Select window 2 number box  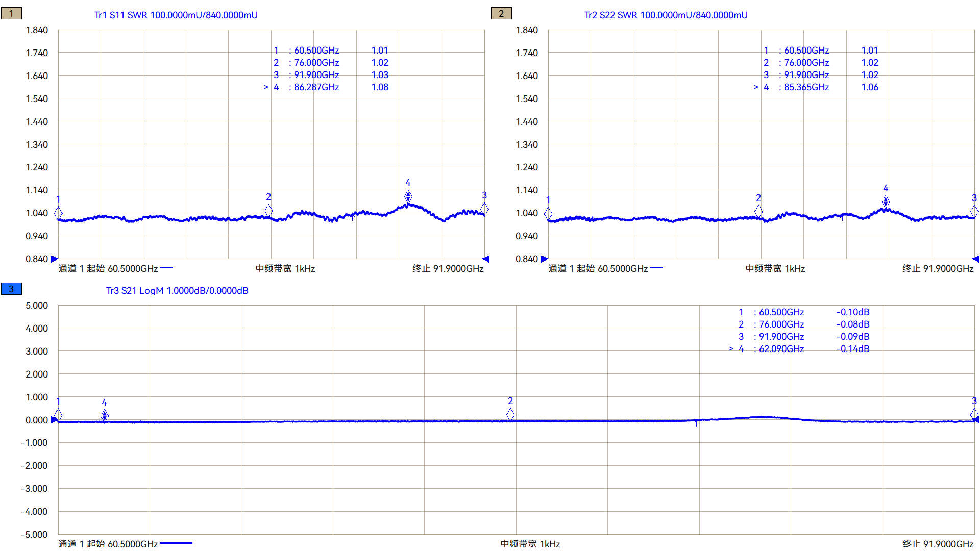pos(501,14)
